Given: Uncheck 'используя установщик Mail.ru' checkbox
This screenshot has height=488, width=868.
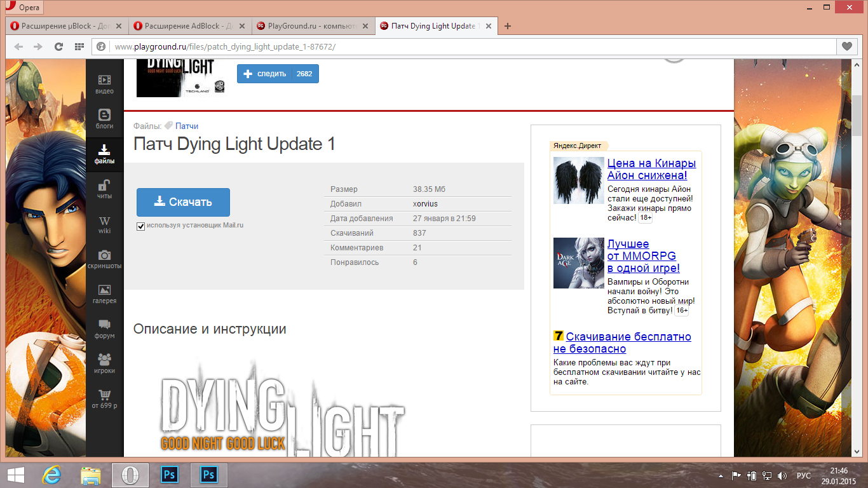Looking at the screenshot, I should click(x=141, y=226).
